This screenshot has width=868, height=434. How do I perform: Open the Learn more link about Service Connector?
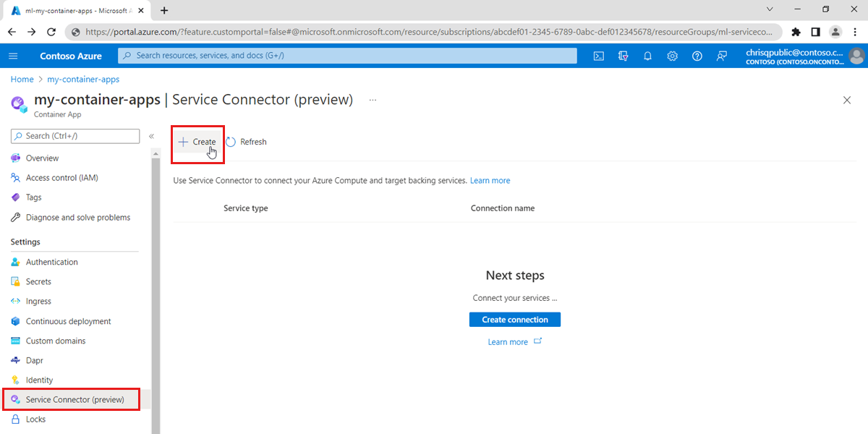click(490, 180)
